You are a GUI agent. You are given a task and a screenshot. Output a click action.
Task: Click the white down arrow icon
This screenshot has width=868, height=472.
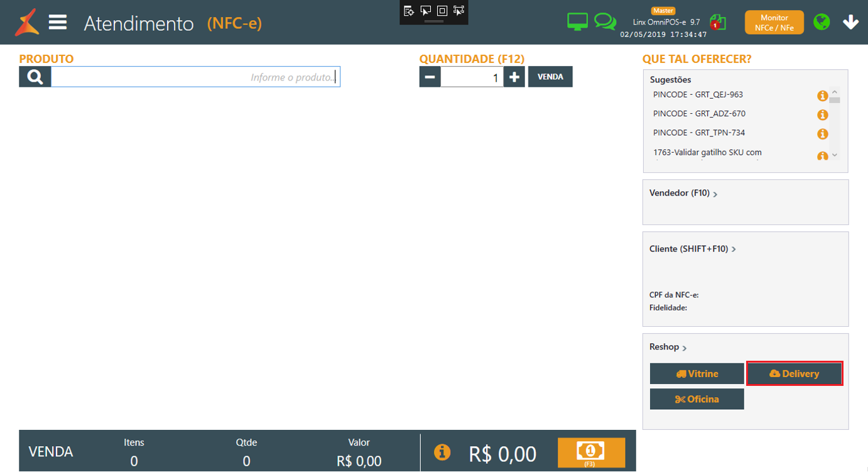(850, 23)
